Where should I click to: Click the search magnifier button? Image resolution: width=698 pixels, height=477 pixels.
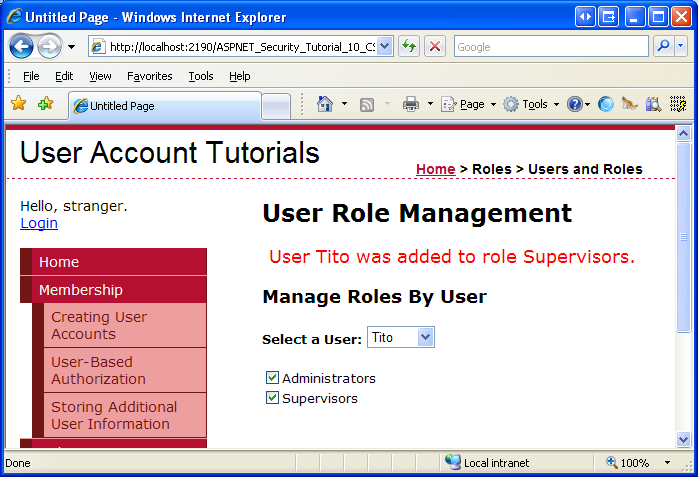click(x=663, y=46)
